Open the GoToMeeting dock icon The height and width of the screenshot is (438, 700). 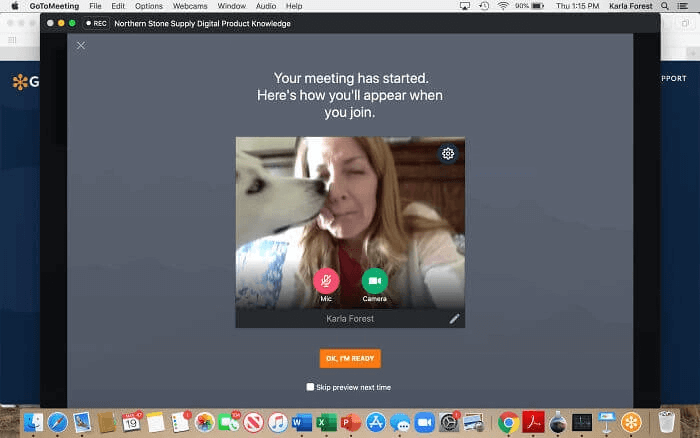tap(631, 421)
